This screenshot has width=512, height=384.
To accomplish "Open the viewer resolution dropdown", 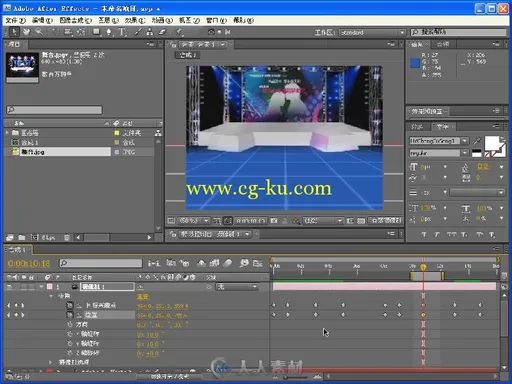I will tap(323, 221).
